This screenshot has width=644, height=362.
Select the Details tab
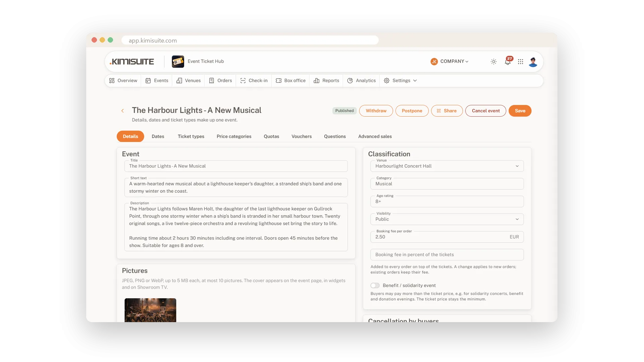click(x=130, y=137)
